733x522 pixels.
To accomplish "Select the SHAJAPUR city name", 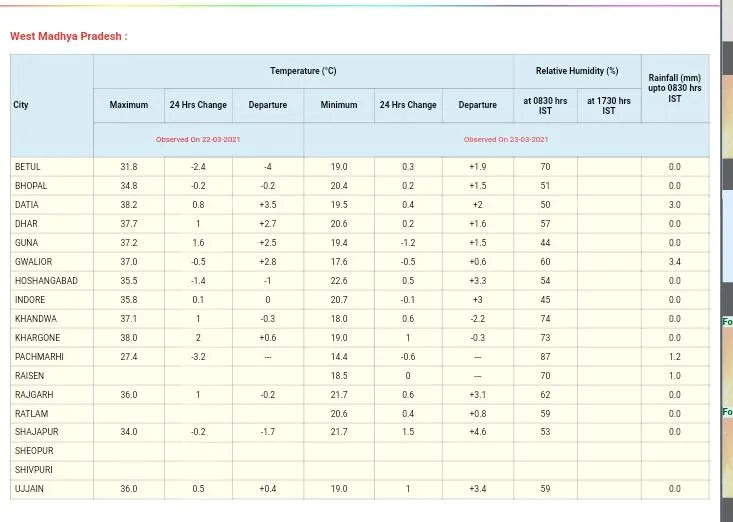I will pyautogui.click(x=36, y=432).
